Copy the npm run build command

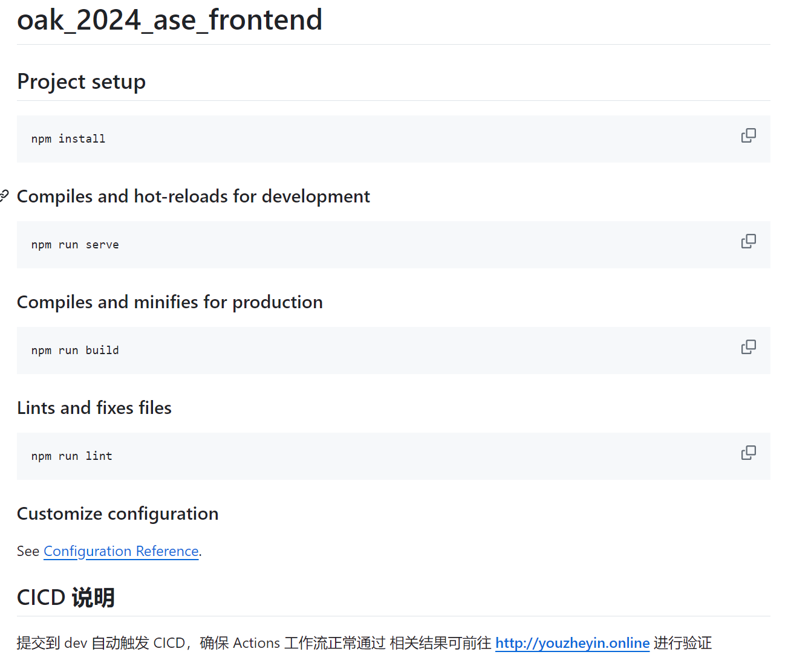pyautogui.click(x=748, y=347)
